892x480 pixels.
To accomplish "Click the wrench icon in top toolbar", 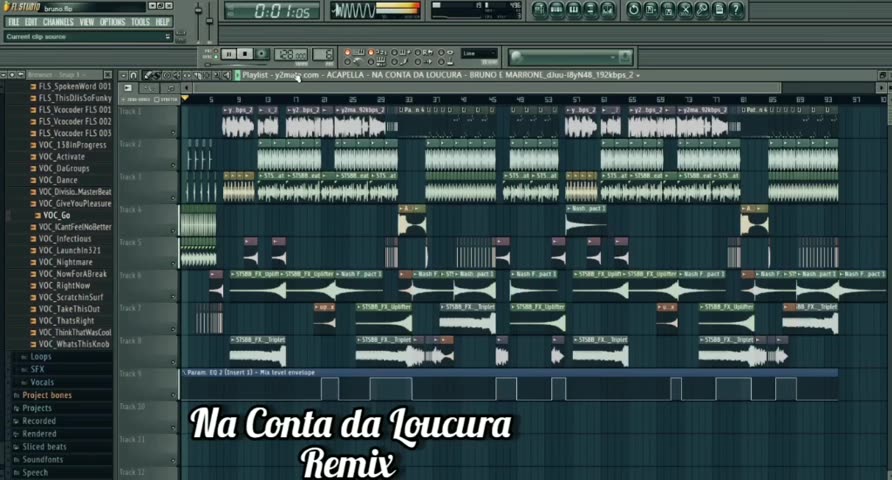I will (702, 10).
